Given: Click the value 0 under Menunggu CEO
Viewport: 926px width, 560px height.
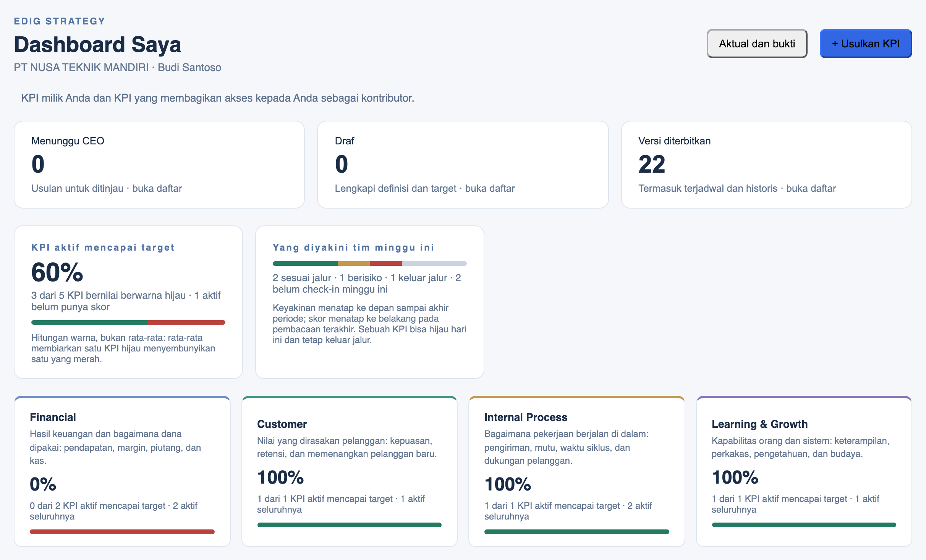Looking at the screenshot, I should [38, 164].
